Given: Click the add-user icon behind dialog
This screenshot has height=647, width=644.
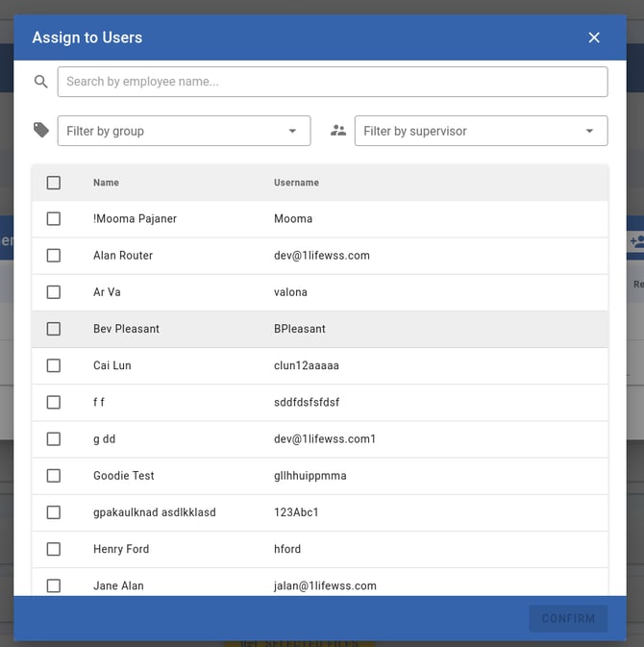Looking at the screenshot, I should pyautogui.click(x=636, y=241).
